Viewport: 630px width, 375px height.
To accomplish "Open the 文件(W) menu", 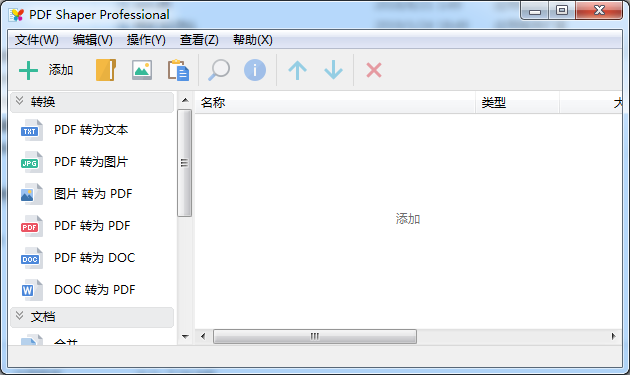I will (37, 40).
